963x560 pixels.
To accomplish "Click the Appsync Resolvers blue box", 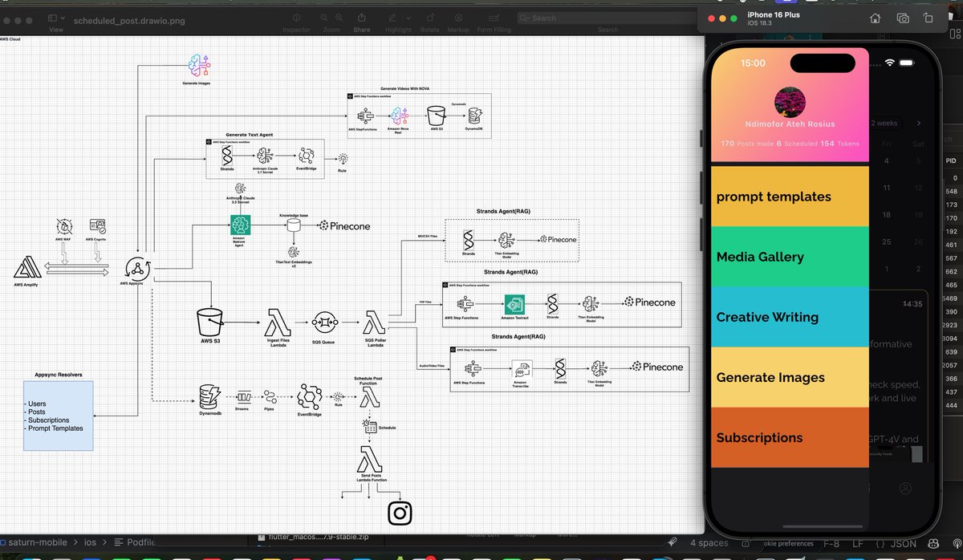I will [x=59, y=416].
